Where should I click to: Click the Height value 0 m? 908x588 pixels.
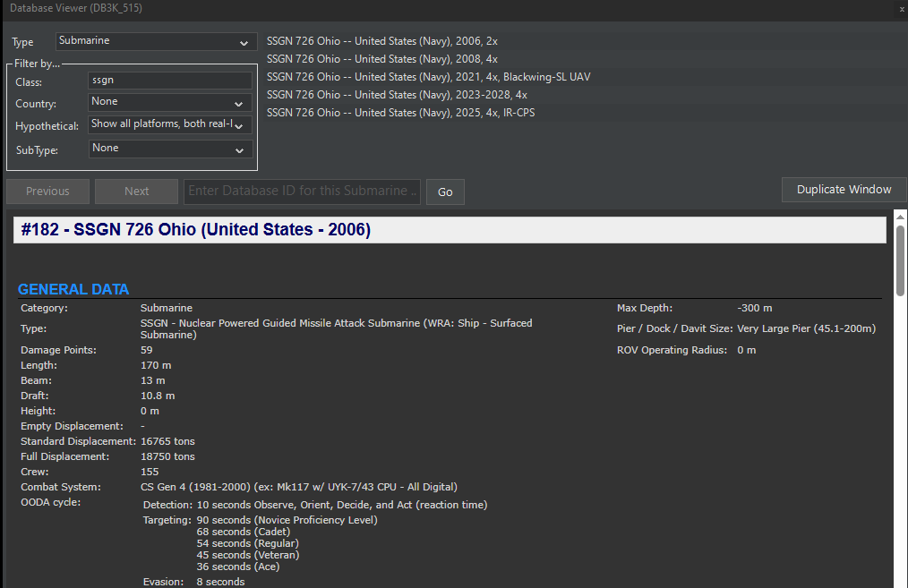150,411
